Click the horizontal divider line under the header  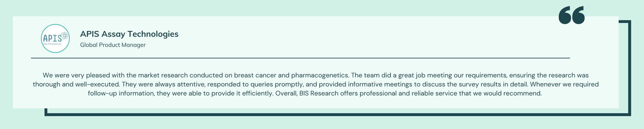tap(300, 58)
